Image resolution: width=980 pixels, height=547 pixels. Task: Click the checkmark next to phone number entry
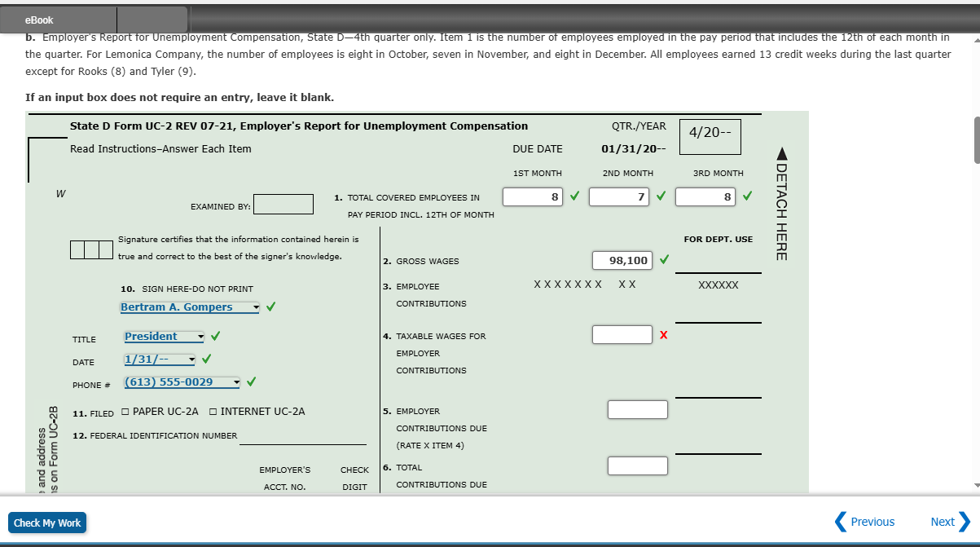pyautogui.click(x=250, y=381)
